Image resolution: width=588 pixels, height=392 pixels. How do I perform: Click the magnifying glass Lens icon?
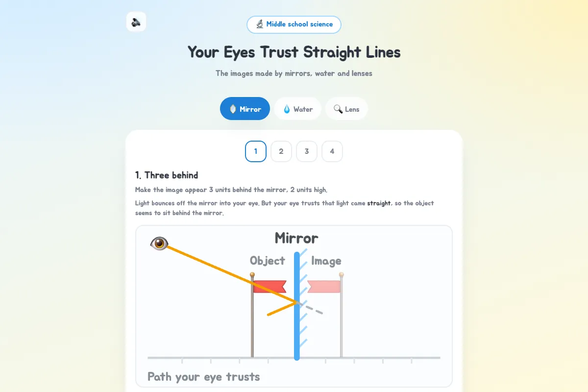[338, 109]
